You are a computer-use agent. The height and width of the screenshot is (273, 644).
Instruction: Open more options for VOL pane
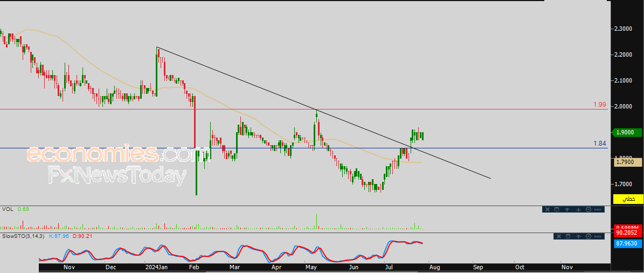[x=598, y=210]
